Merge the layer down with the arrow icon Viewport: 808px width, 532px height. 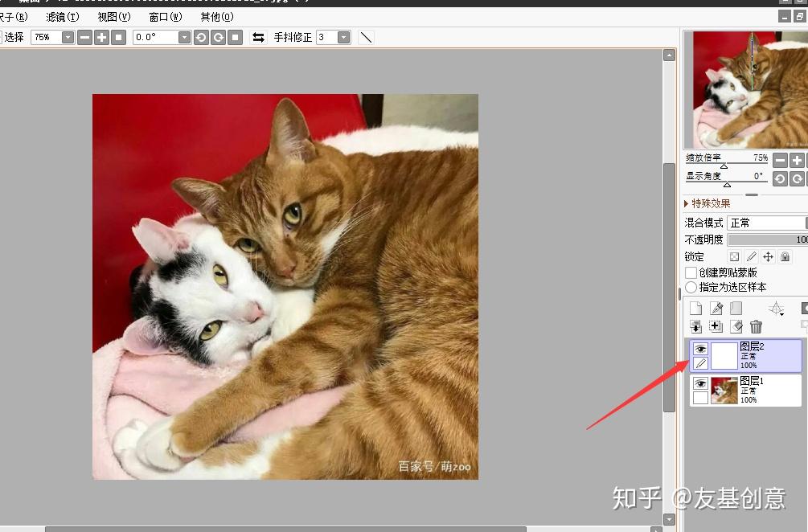click(x=695, y=326)
